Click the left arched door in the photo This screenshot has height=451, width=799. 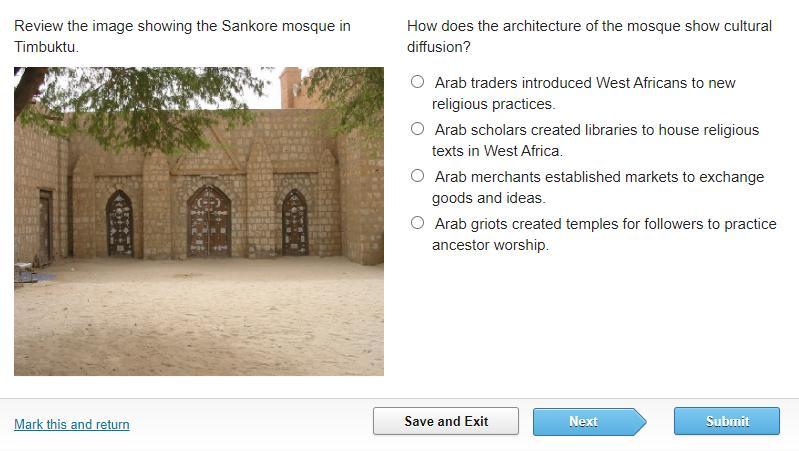pos(120,223)
